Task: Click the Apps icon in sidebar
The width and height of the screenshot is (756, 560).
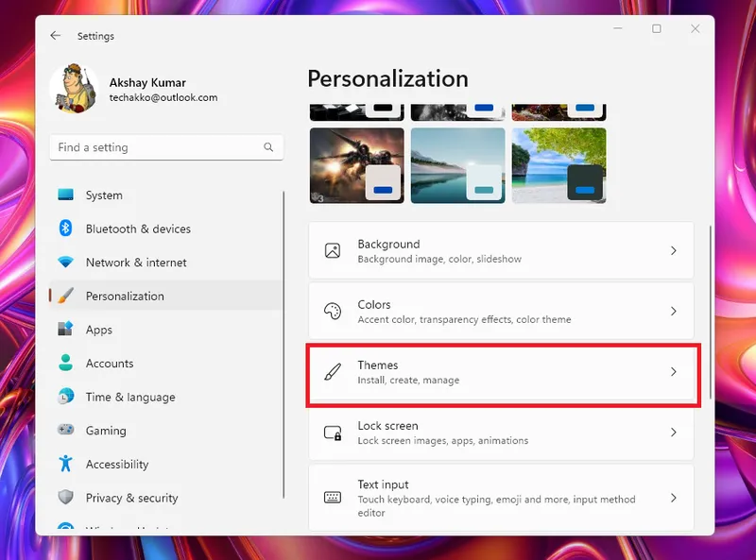Action: (x=65, y=329)
